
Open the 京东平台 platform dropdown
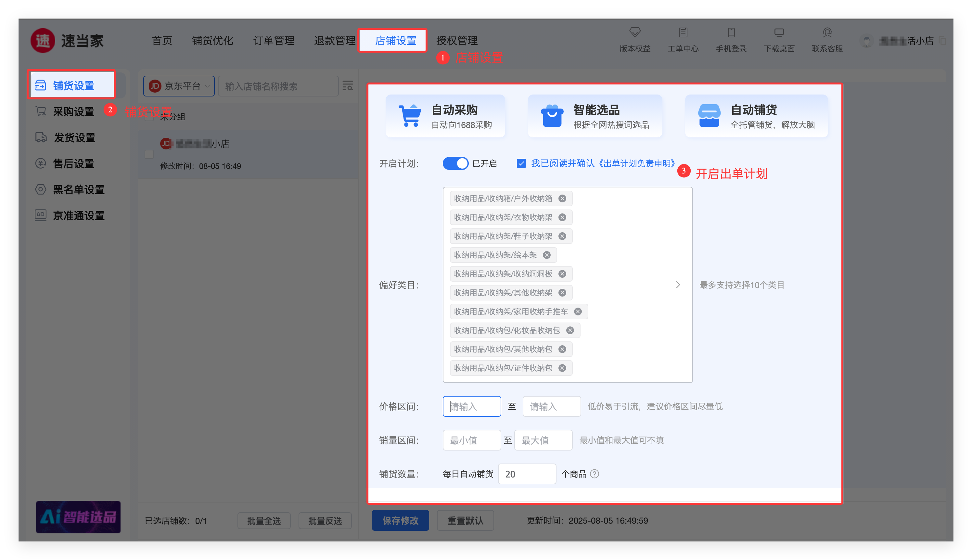[x=179, y=86]
